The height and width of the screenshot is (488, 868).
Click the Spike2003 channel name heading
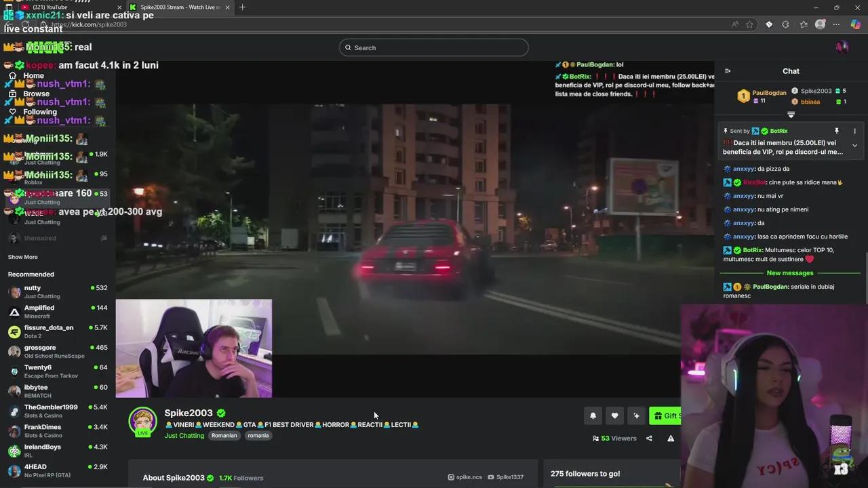(189, 413)
